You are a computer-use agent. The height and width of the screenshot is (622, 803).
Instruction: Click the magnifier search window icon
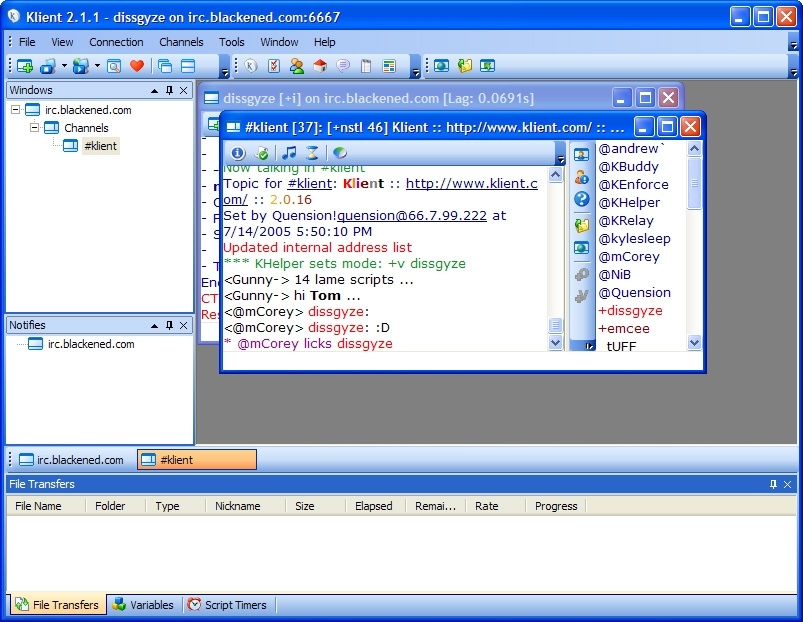[x=114, y=66]
